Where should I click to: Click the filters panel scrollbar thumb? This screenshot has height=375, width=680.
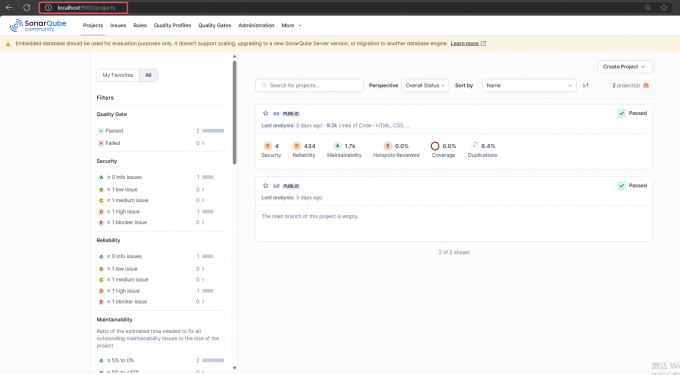pos(235,113)
